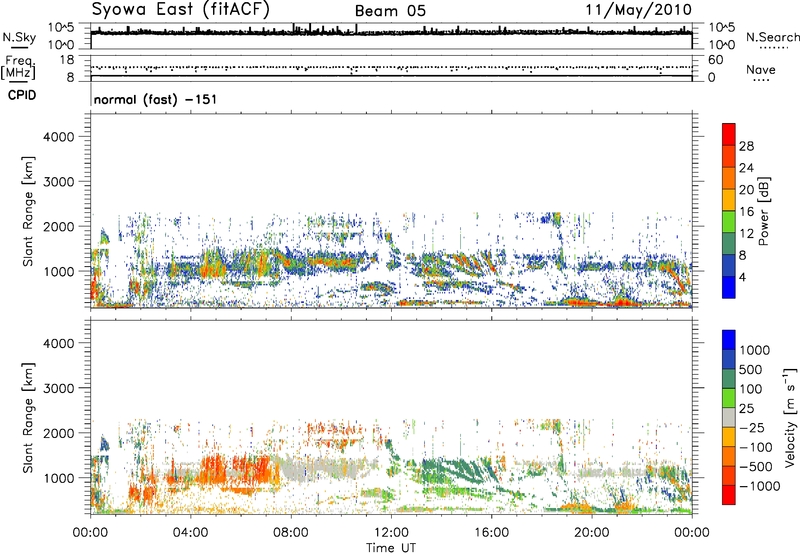Screen dimensions: 800x554
Task: Click the "CPID" row label
Action: click(x=22, y=95)
